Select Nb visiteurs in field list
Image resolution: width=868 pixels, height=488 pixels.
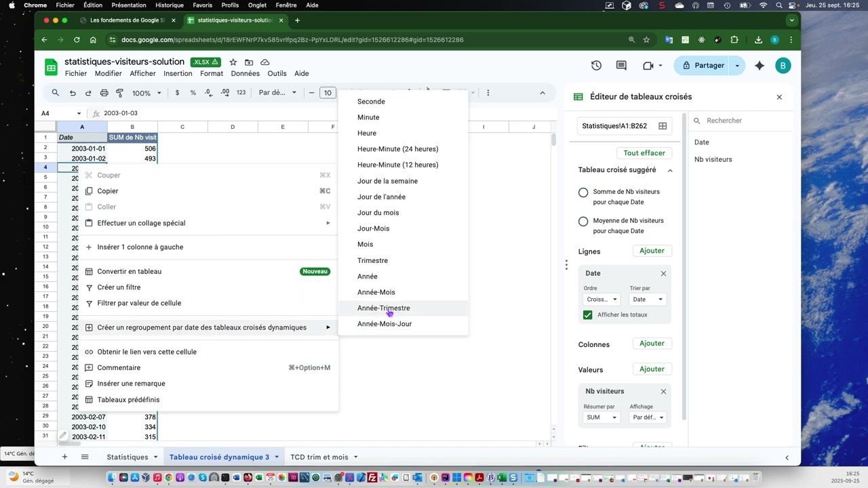point(713,159)
